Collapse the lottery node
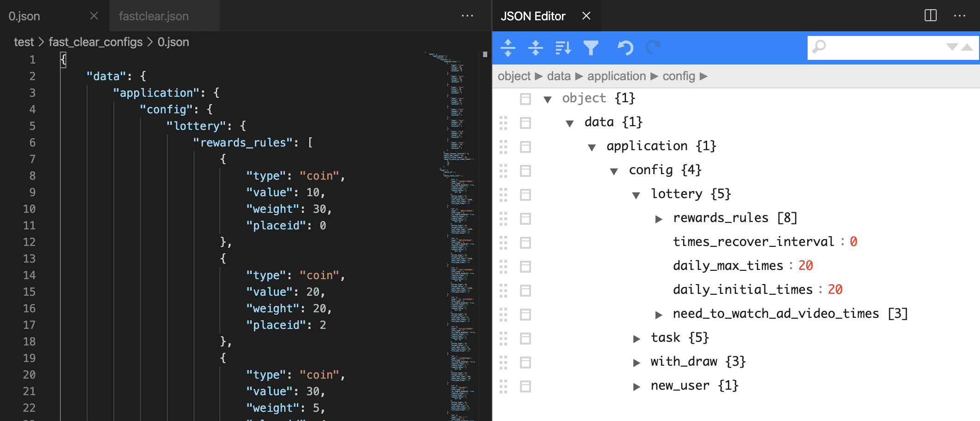Viewport: 980px width, 421px height. click(636, 195)
